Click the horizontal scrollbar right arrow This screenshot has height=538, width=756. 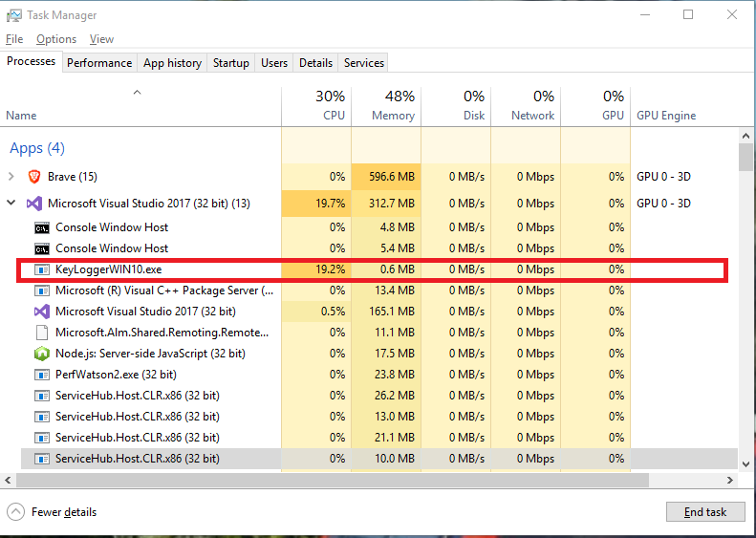tap(730, 480)
